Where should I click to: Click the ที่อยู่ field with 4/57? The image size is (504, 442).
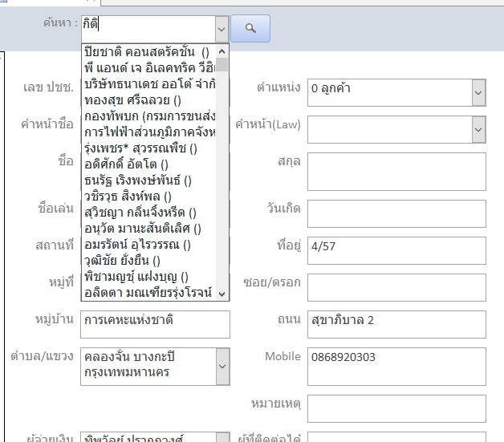[x=396, y=250]
